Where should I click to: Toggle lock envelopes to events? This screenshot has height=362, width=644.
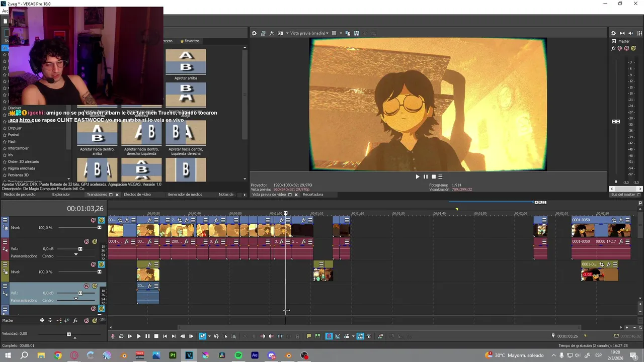pyautogui.click(x=360, y=336)
